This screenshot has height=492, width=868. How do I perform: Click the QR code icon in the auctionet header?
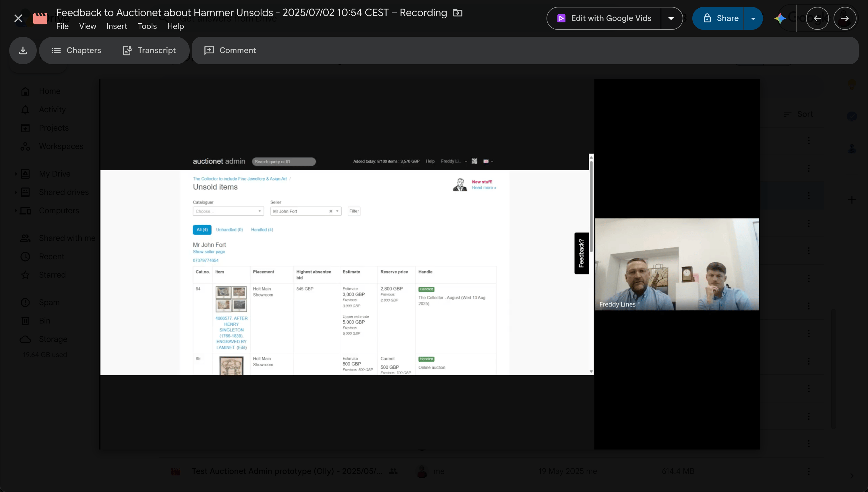[474, 161]
